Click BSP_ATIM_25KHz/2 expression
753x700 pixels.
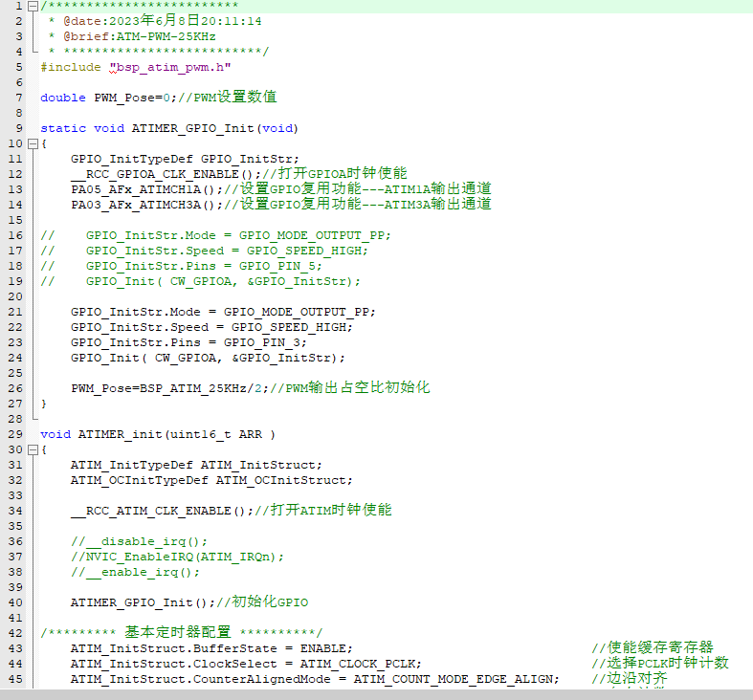pyautogui.click(x=200, y=388)
